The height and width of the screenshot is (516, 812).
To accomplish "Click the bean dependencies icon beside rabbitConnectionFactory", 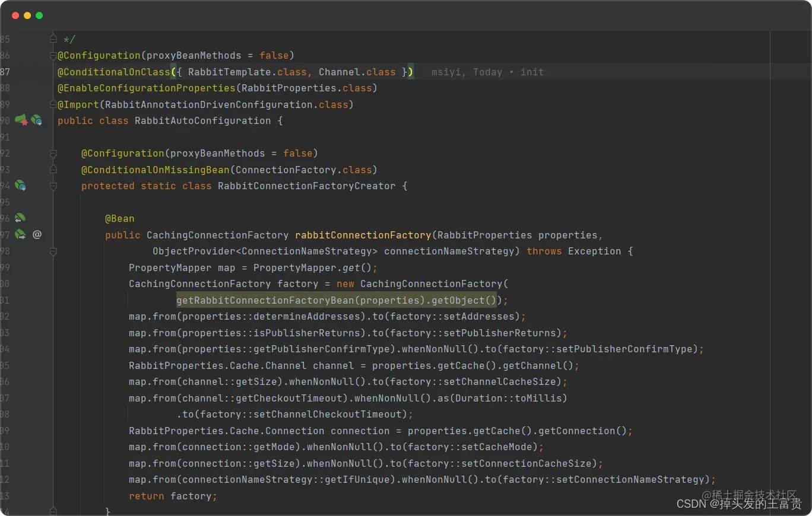I will tap(20, 234).
